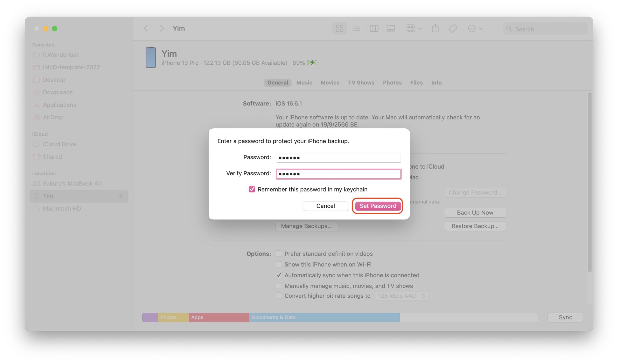
Task: Click the Documents & Data storage segment
Action: [x=324, y=317]
